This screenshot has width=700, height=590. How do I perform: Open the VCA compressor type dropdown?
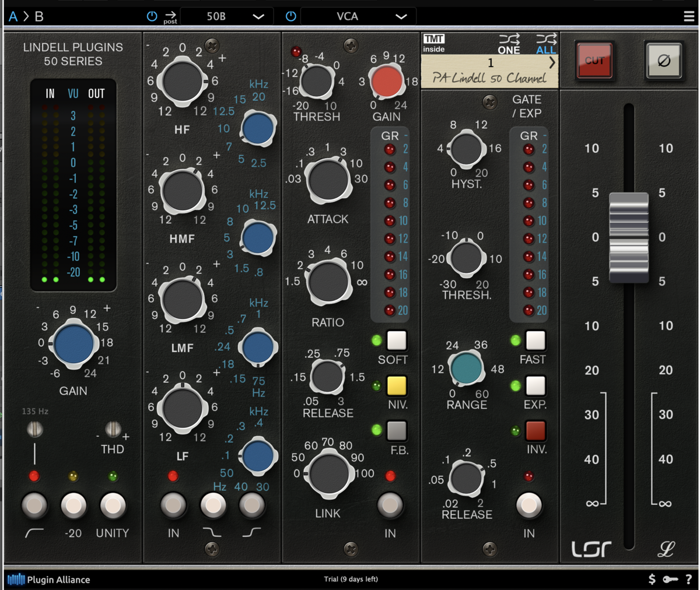click(358, 16)
